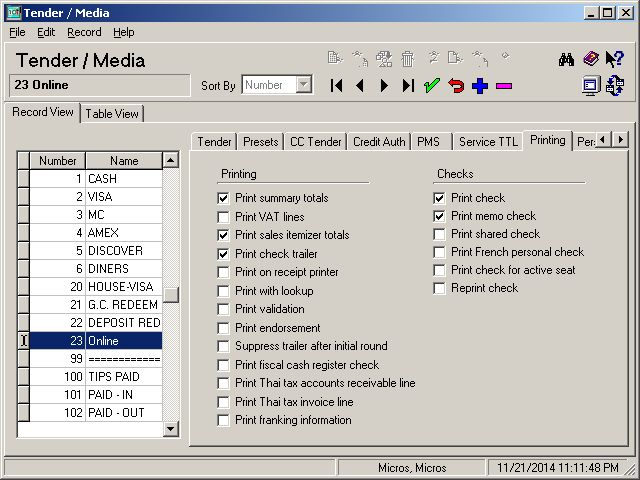Go to the next record
Image resolution: width=640 pixels, height=480 pixels.
(x=384, y=86)
